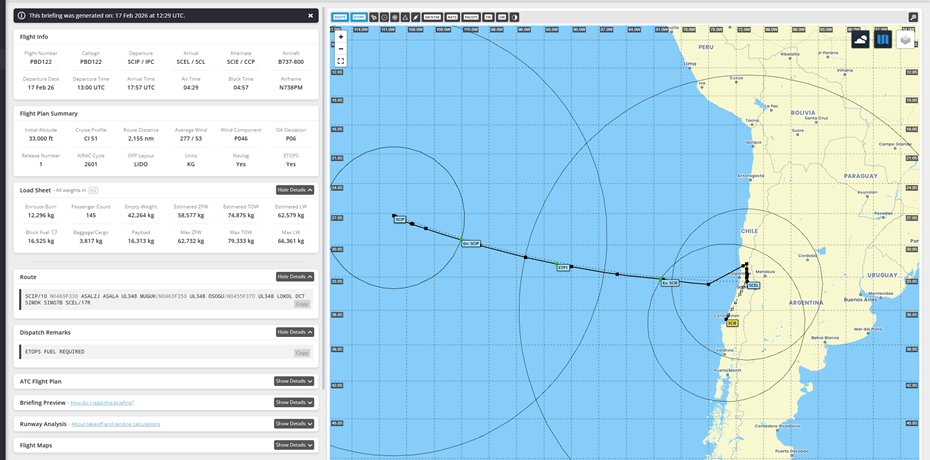Click flight number value PBD122

coord(40,61)
